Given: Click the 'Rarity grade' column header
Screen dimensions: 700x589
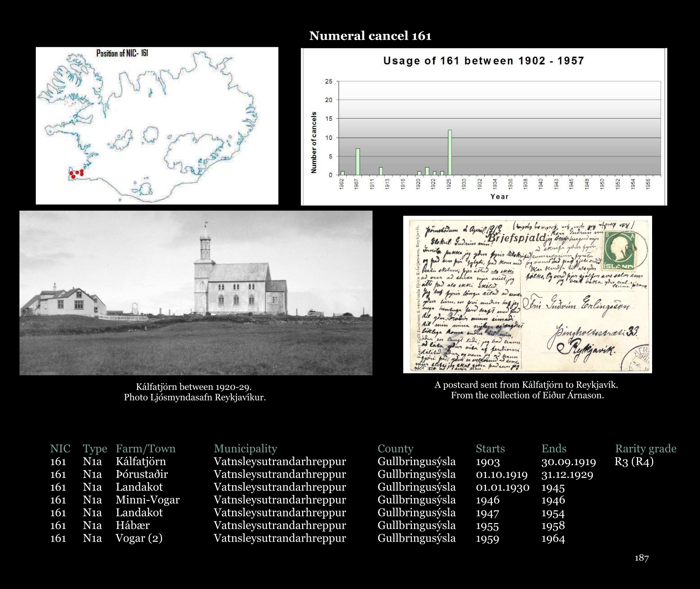Looking at the screenshot, I should coord(645,448).
